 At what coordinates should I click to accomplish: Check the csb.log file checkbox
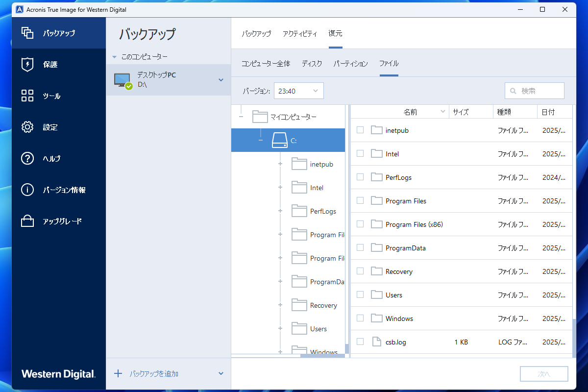[x=360, y=342]
